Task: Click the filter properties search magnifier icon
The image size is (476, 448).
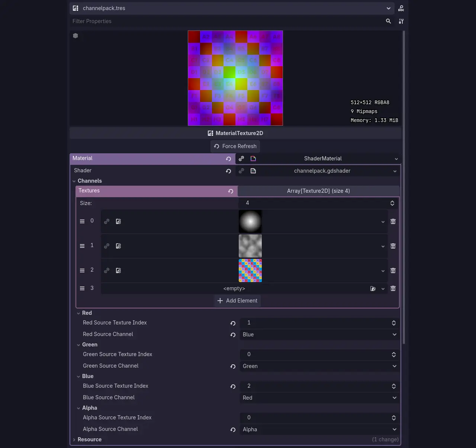Action: [388, 21]
